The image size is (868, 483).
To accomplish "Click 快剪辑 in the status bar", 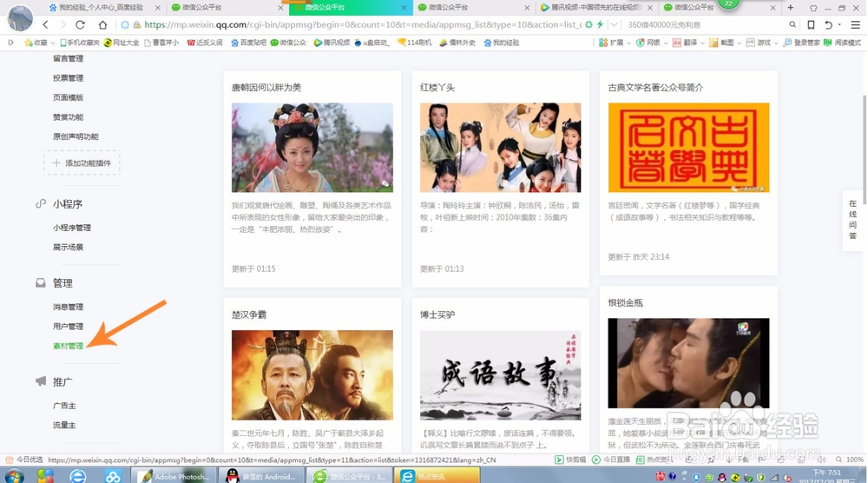I will (571, 460).
